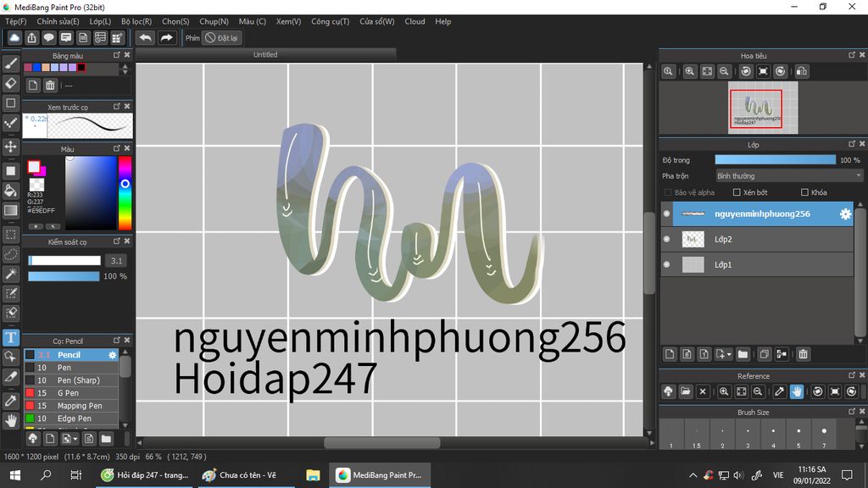Open the Công cụ(T) menu
Image resolution: width=868 pixels, height=488 pixels.
click(x=331, y=21)
